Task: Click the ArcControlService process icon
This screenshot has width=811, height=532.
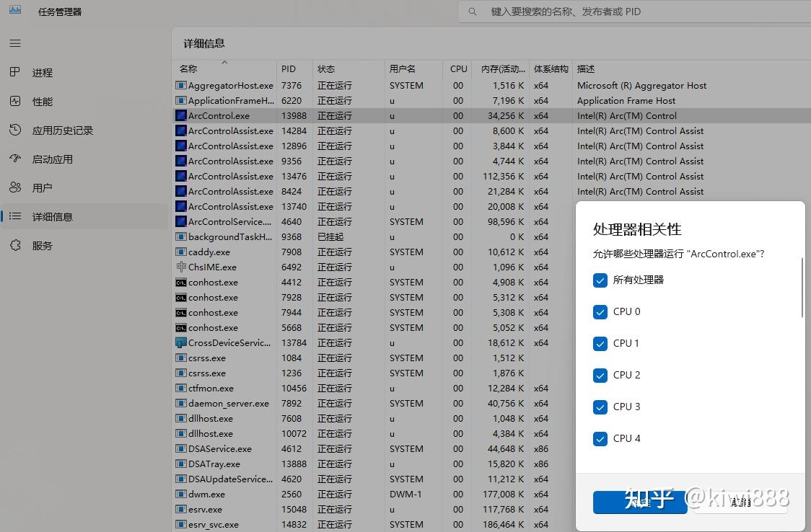Action: pos(181,221)
